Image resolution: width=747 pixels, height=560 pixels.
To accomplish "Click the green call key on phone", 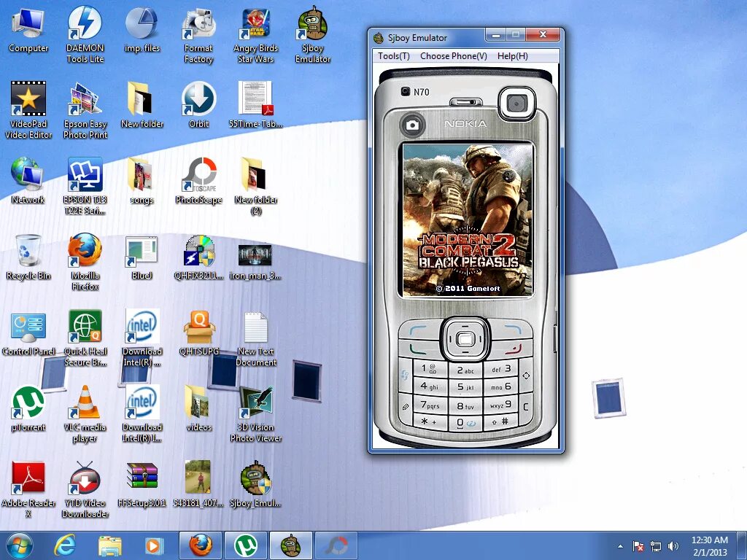I will pos(419,349).
